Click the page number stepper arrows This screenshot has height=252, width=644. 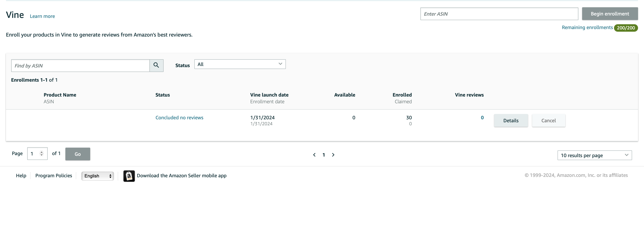[x=42, y=154]
